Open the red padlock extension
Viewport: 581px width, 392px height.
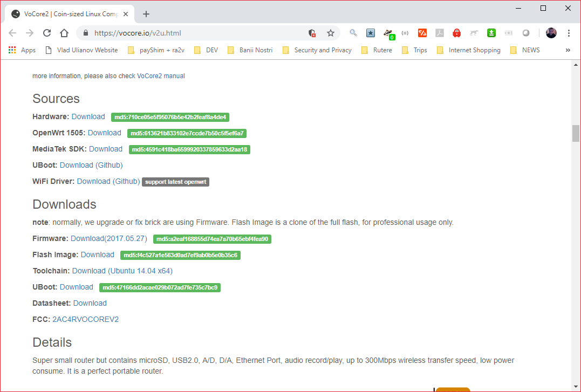[x=456, y=33]
